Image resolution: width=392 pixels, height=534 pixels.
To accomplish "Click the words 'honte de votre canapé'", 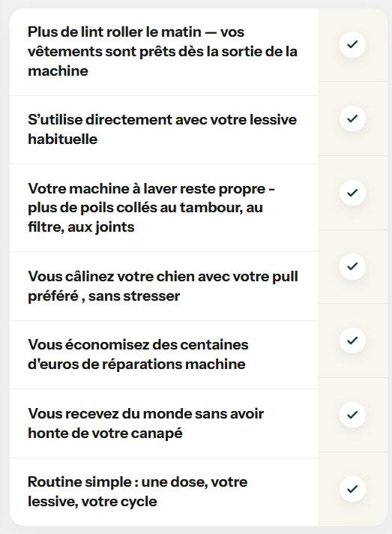I will [105, 433].
